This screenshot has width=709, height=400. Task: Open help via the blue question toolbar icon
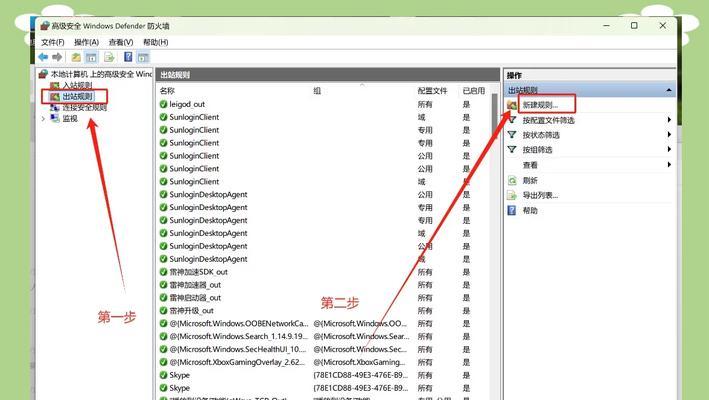pyautogui.click(x=128, y=57)
